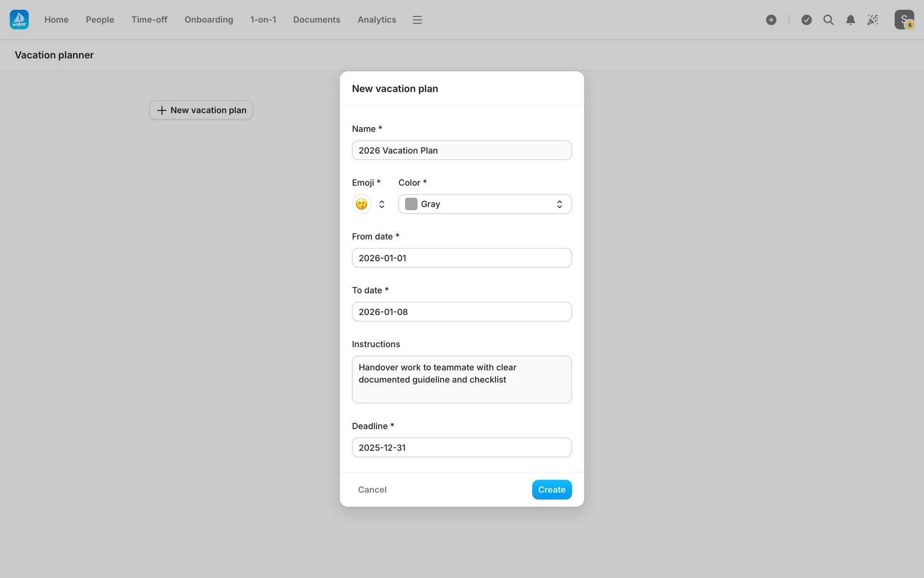Open the Analytics menu item

pos(376,20)
